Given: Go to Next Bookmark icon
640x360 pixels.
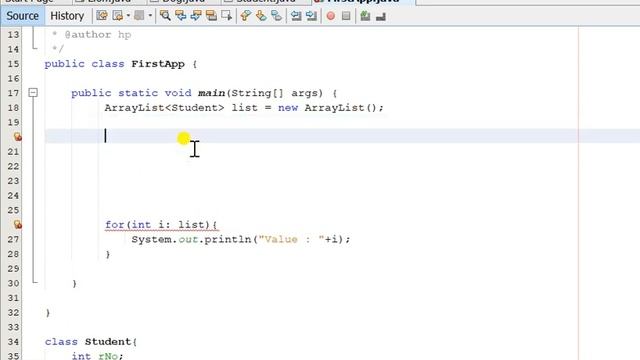Looking at the screenshot, I should pos(261,16).
